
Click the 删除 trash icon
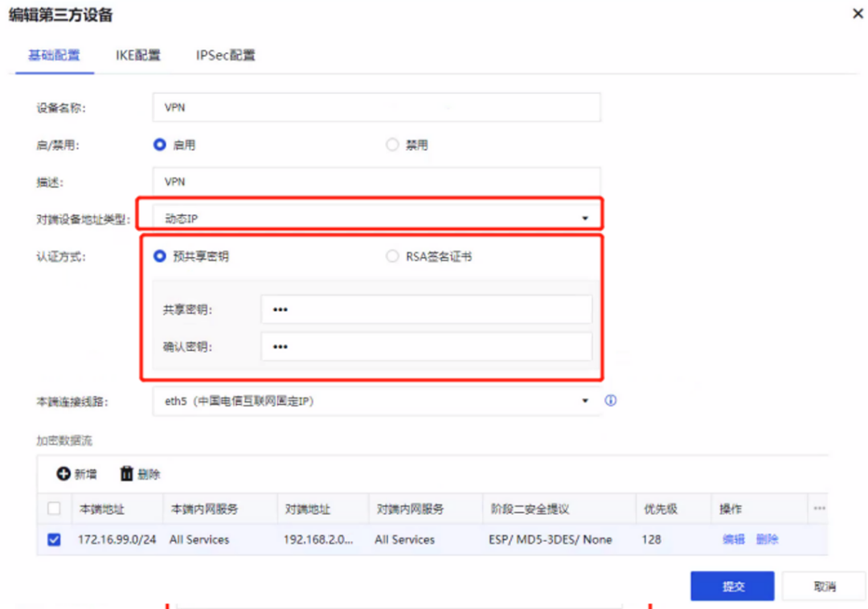pos(127,473)
